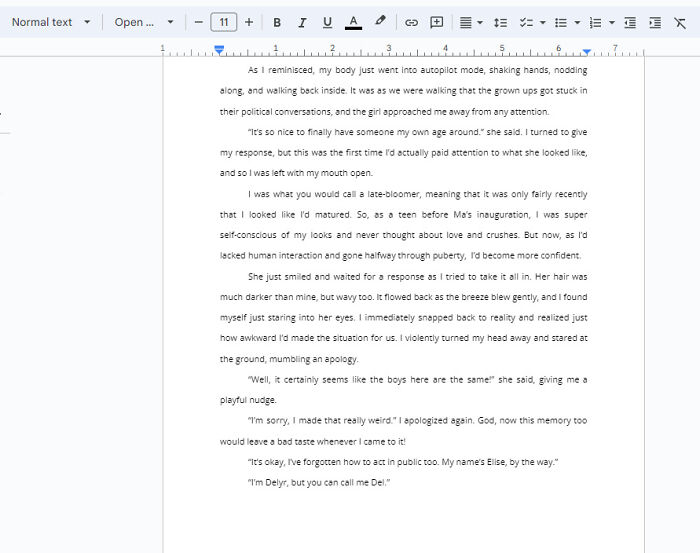
Task: Click the line starting "It's okay, I've forgotten"
Action: point(403,462)
